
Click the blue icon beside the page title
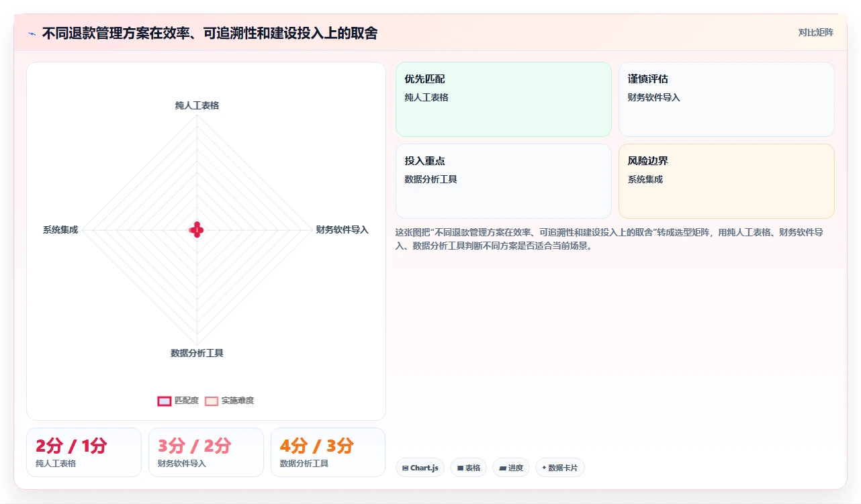(32, 33)
